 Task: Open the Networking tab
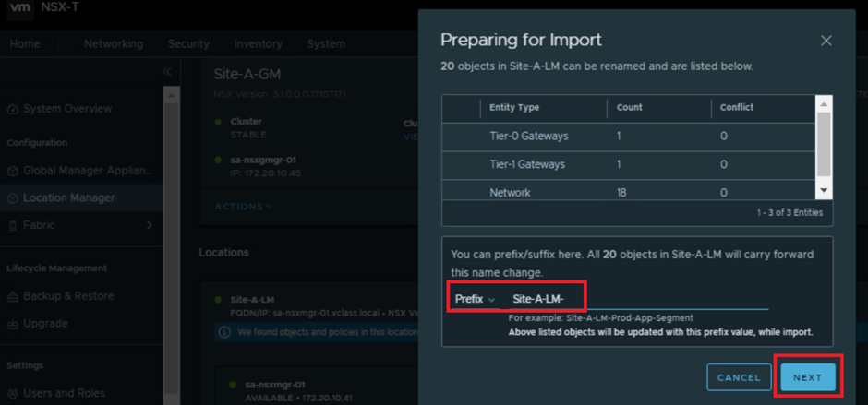pyautogui.click(x=113, y=43)
